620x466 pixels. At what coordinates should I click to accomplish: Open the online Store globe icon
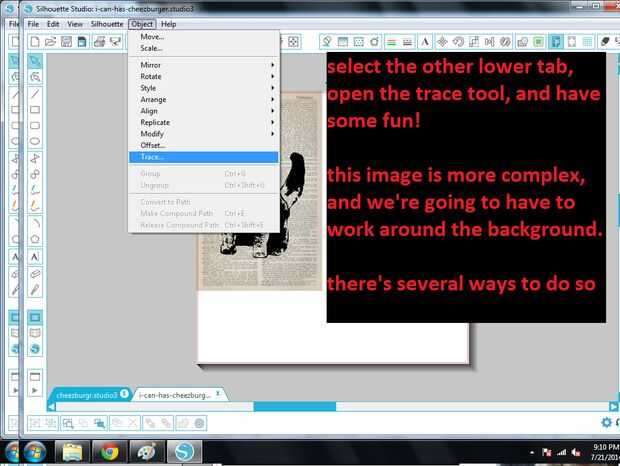pos(35,349)
